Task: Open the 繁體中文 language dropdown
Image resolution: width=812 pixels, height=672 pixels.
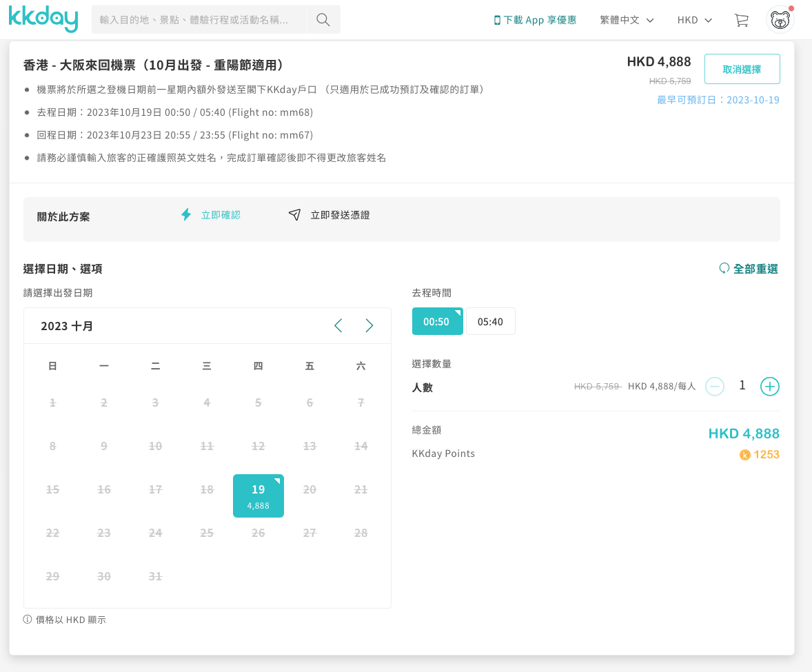Action: tap(627, 20)
